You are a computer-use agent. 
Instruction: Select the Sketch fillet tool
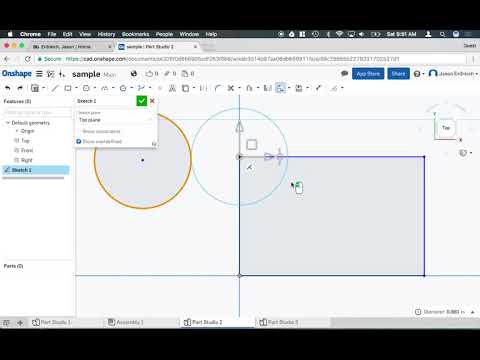click(218, 88)
